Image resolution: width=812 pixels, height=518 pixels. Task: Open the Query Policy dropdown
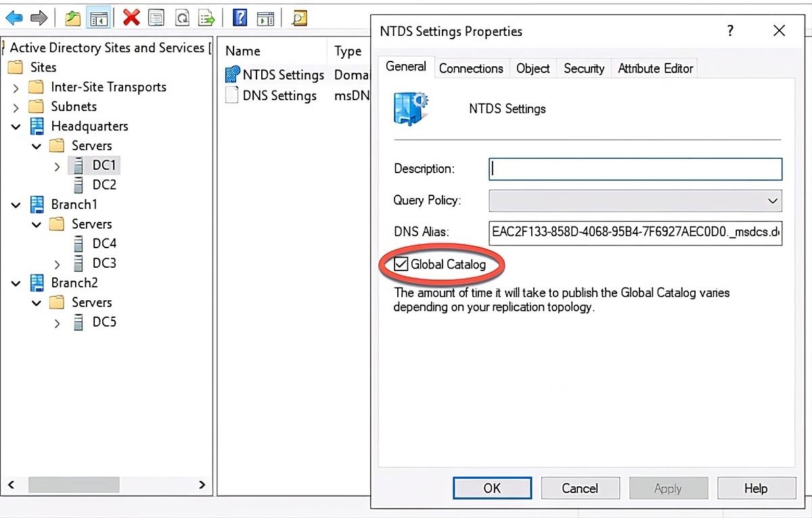coord(773,200)
